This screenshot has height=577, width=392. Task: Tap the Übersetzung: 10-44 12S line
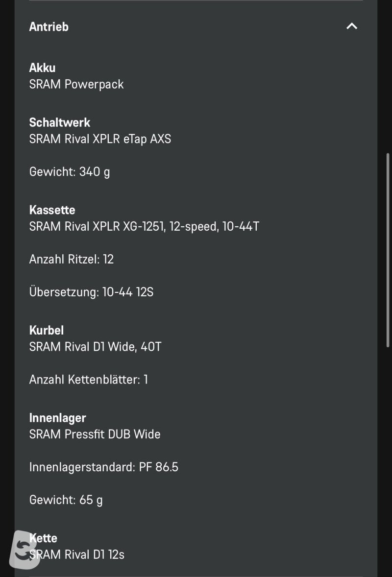(91, 292)
